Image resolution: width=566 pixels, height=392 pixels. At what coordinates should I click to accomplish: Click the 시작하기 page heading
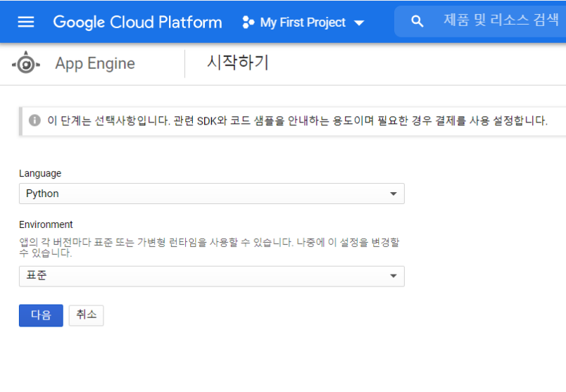(238, 63)
